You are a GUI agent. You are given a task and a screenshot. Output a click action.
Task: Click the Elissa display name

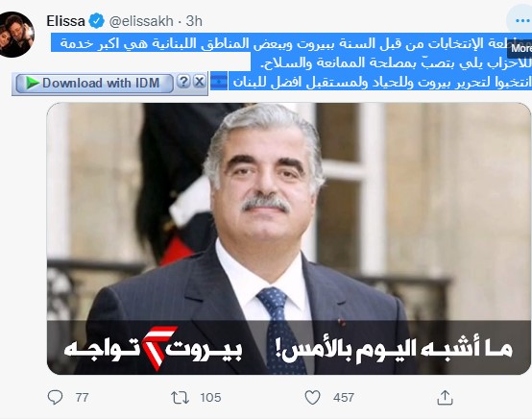pyautogui.click(x=65, y=21)
